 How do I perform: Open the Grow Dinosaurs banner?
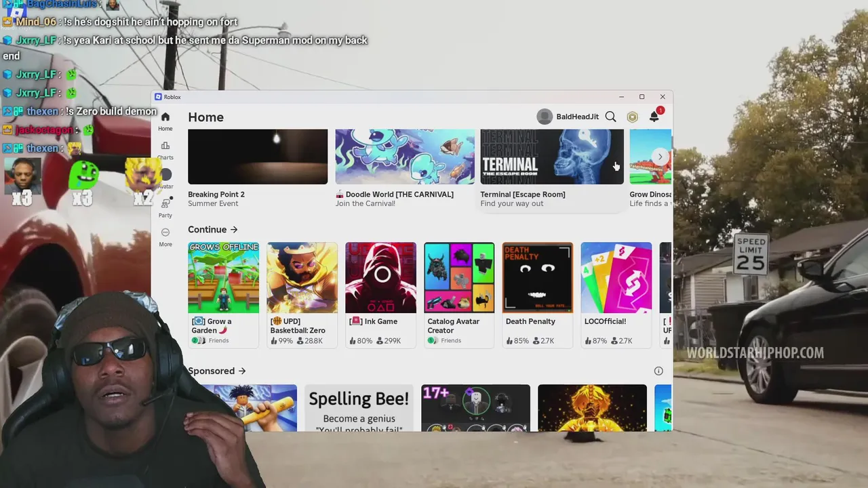pos(650,157)
